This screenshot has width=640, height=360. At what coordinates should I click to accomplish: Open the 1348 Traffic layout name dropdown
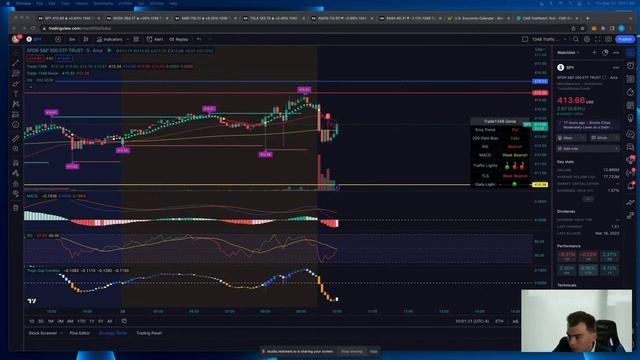click(x=549, y=39)
